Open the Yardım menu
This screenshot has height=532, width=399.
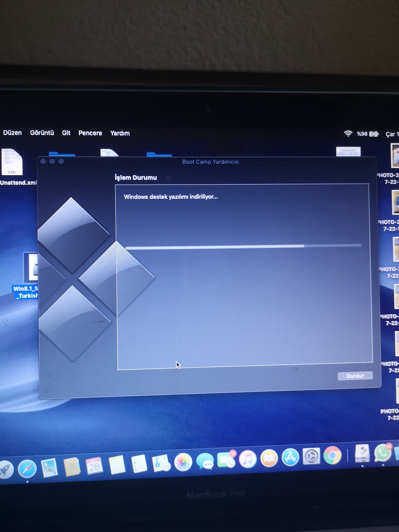click(x=120, y=133)
